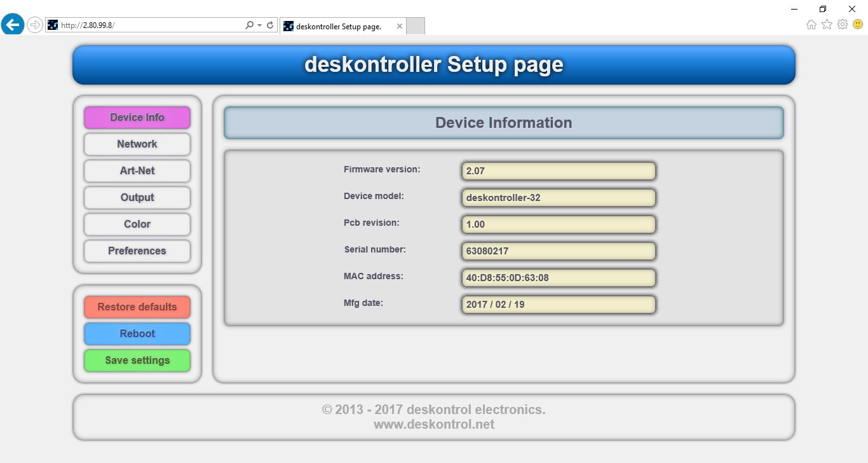Viewport: 868px width, 463px height.
Task: Open the address bar dropdown arrow
Action: [259, 25]
